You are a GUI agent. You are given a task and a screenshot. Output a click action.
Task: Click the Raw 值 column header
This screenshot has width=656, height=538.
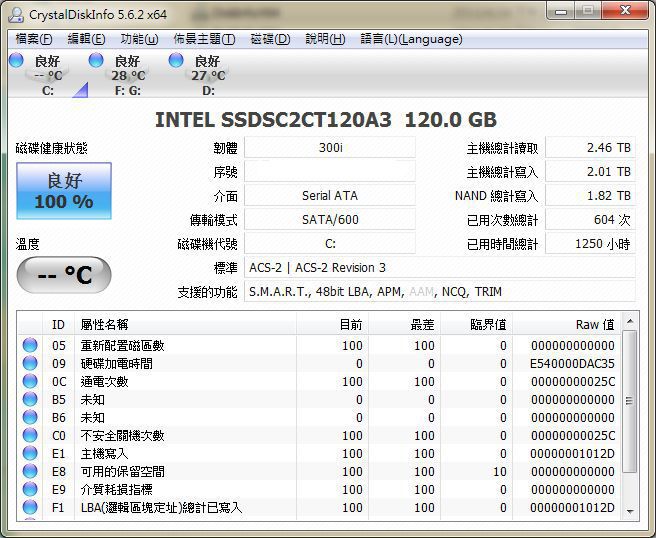tap(567, 325)
